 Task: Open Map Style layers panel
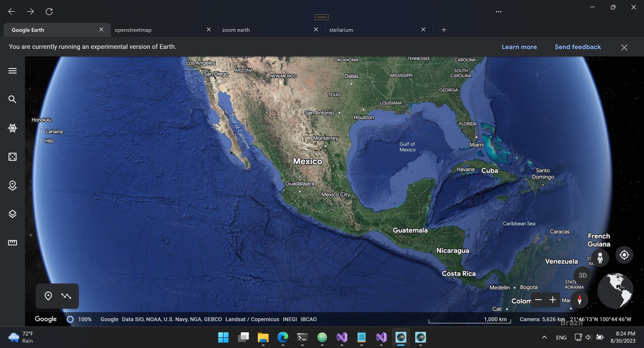12,214
